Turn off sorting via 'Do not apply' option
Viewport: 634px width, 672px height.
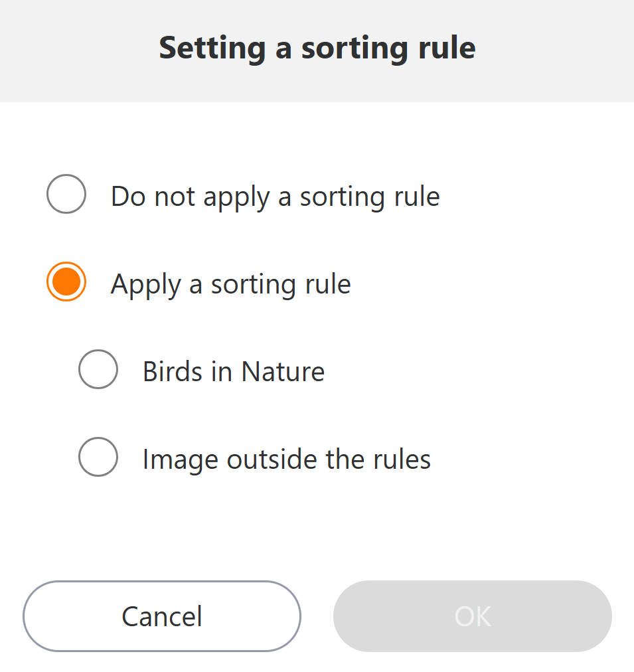(x=66, y=195)
